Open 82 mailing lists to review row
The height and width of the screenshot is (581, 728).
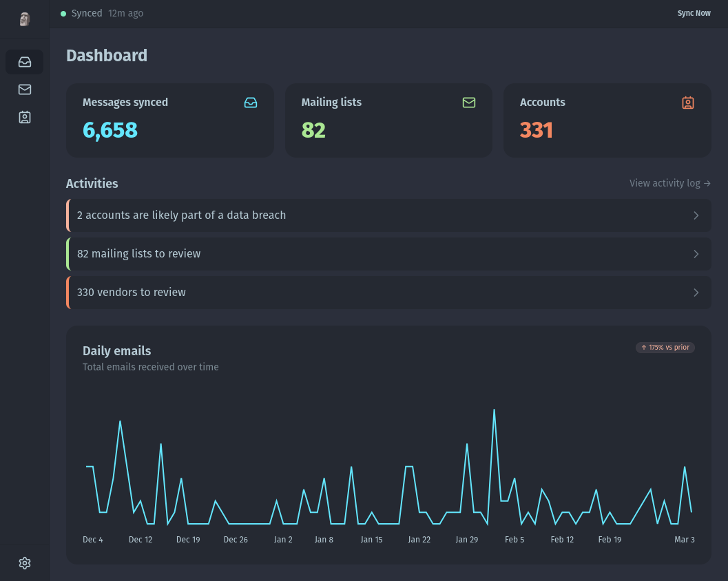click(388, 254)
